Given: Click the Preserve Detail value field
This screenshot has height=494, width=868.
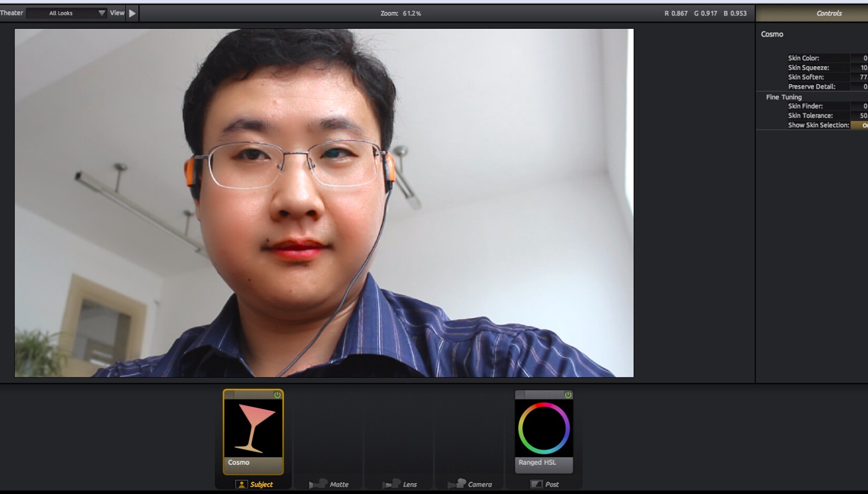Looking at the screenshot, I should (859, 86).
